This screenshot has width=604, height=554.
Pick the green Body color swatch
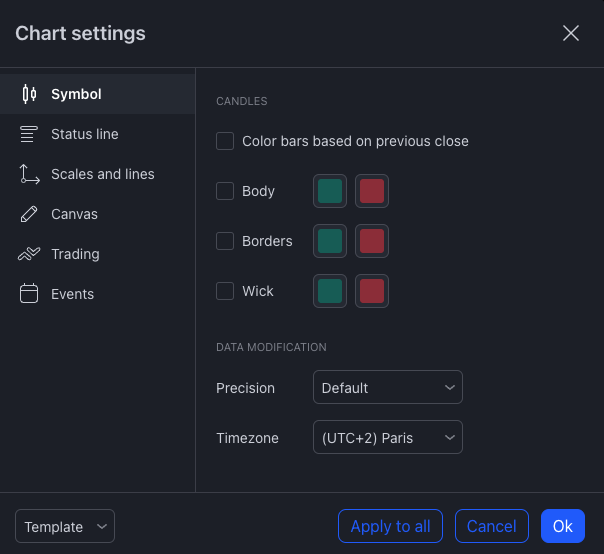click(330, 191)
